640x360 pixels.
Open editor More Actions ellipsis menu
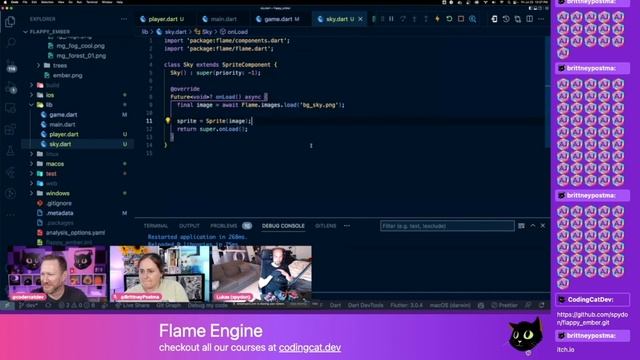[541, 19]
